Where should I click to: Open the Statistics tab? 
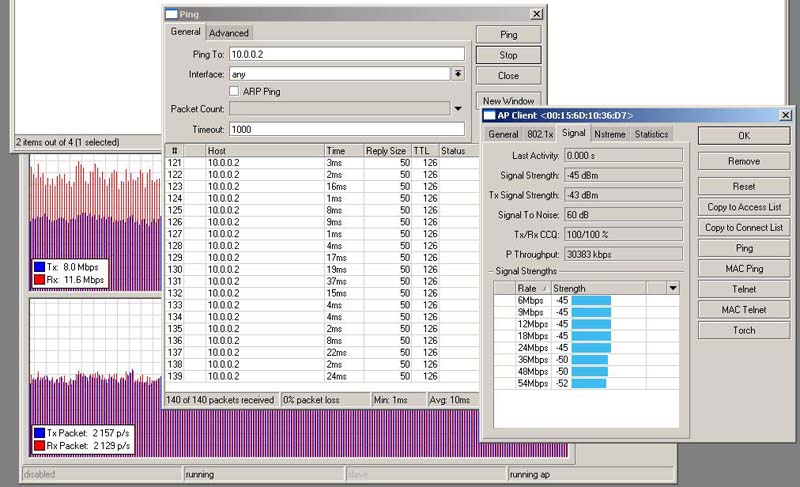(x=651, y=134)
